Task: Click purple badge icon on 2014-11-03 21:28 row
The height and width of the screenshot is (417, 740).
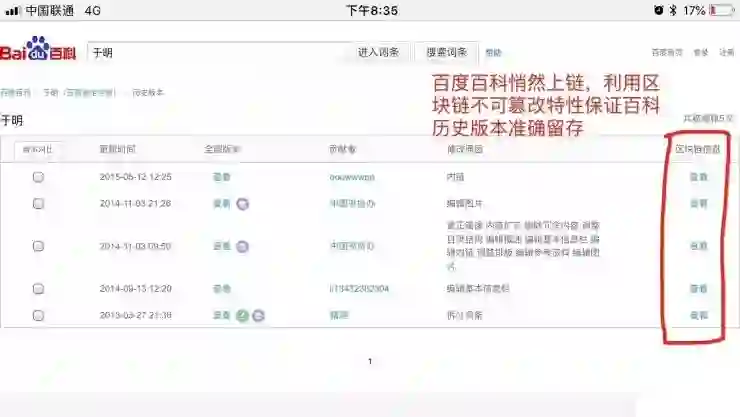Action: pos(243,204)
